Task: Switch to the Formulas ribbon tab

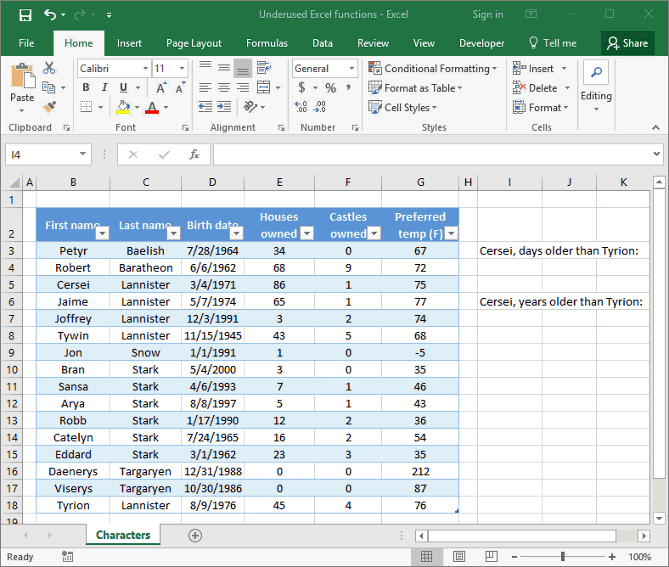Action: tap(267, 43)
